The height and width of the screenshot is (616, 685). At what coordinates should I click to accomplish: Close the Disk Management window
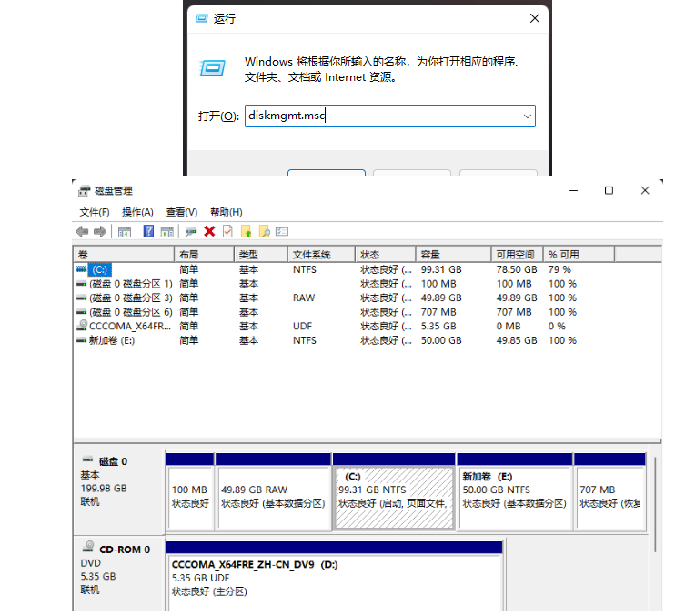click(x=645, y=191)
